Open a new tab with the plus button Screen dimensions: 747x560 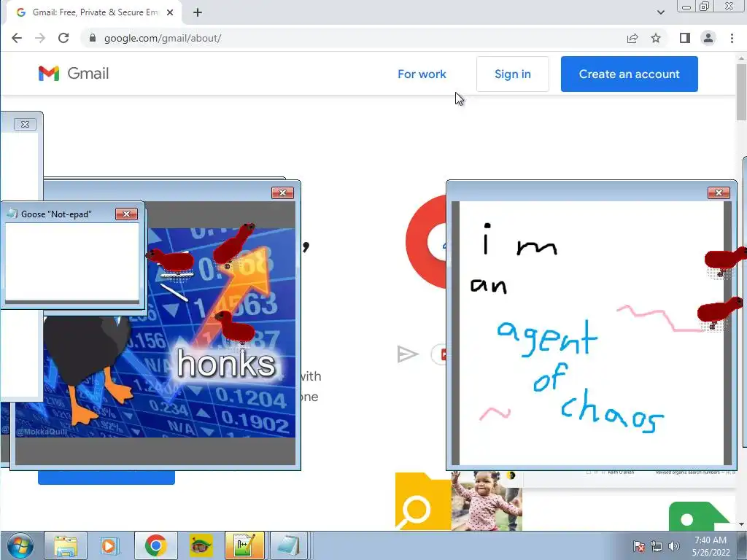click(198, 13)
